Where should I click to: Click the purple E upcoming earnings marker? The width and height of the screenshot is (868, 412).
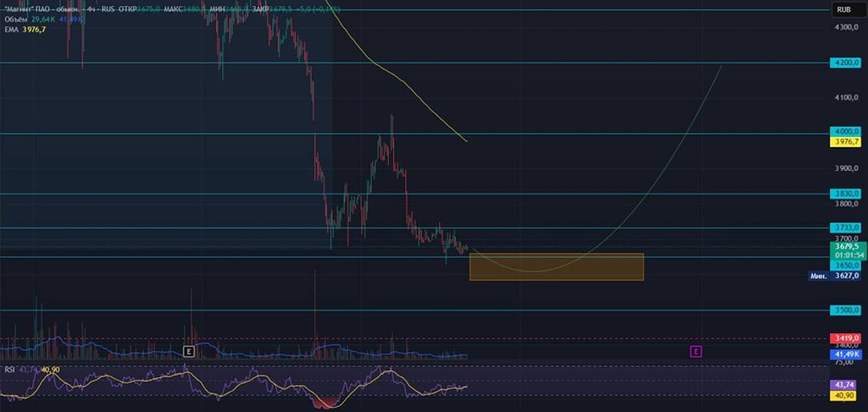(x=696, y=351)
